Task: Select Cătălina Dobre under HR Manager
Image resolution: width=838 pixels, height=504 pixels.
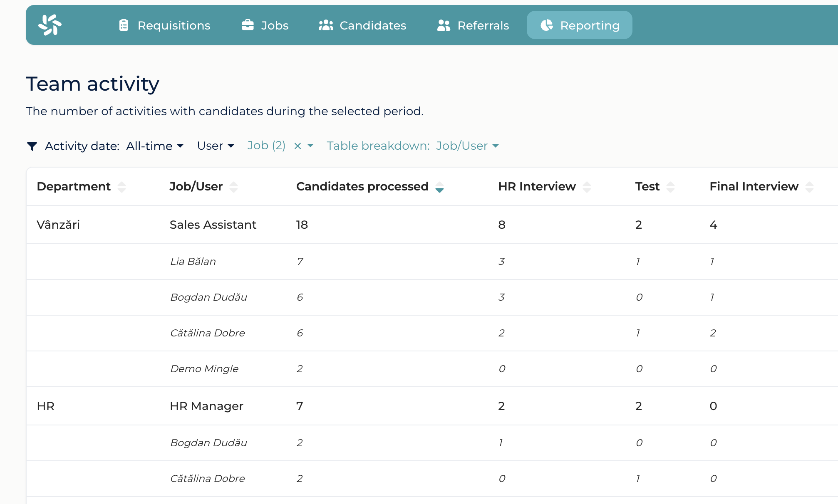Action: [432, 479]
